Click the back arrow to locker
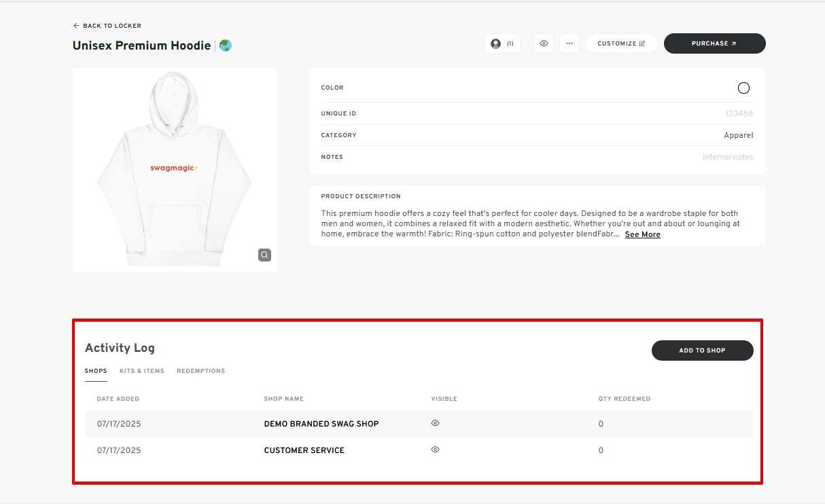This screenshot has width=825, height=504. pyautogui.click(x=76, y=26)
